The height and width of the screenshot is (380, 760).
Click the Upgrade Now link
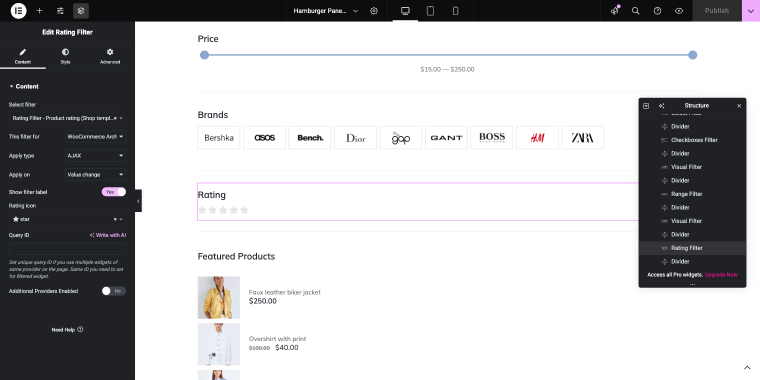pos(721,275)
